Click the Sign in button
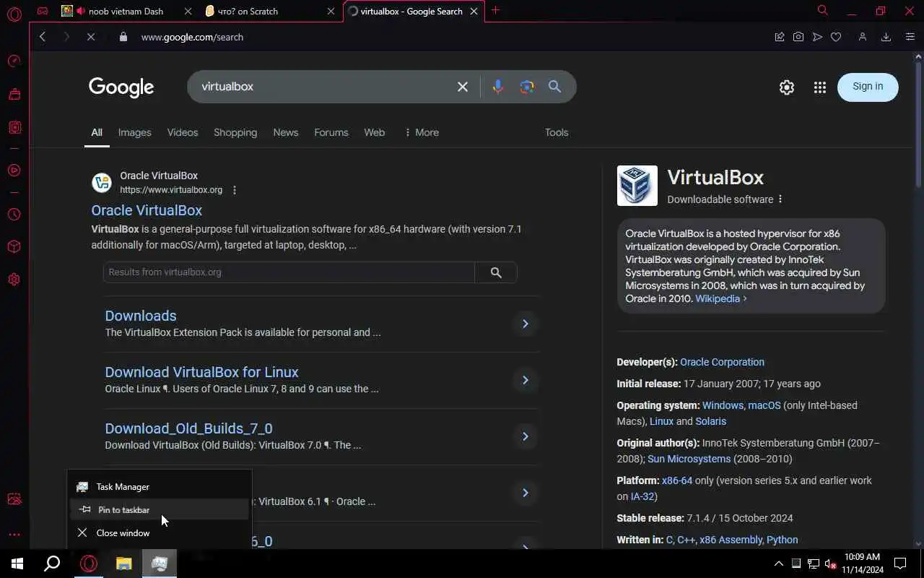 868,87
